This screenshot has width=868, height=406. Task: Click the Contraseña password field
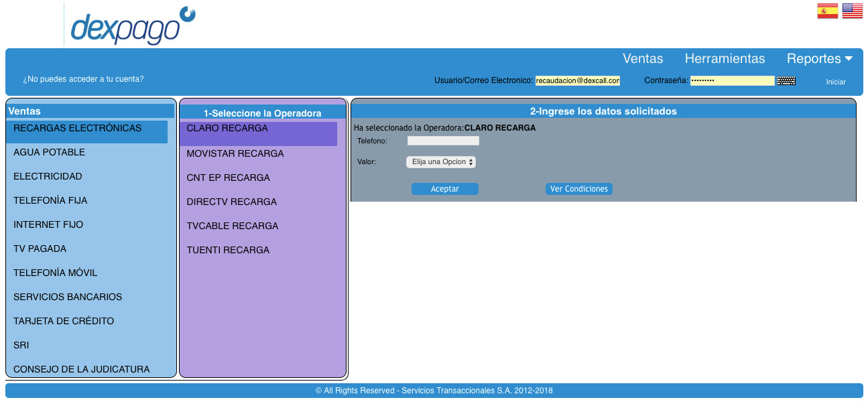coord(732,80)
